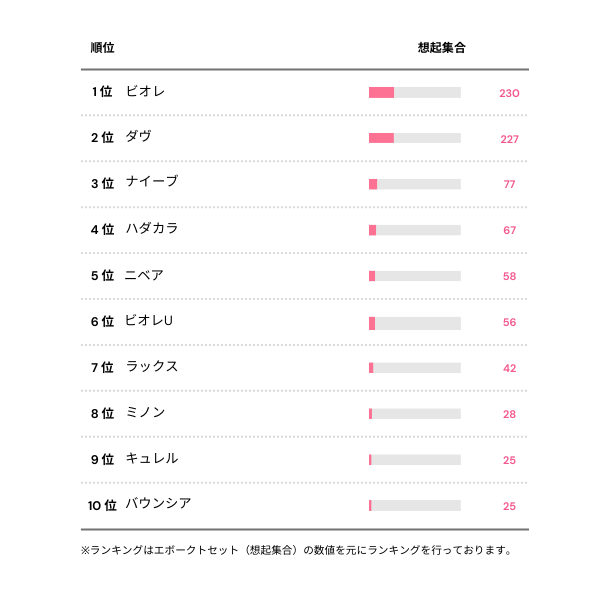Click the 10位 rank label

102,505
